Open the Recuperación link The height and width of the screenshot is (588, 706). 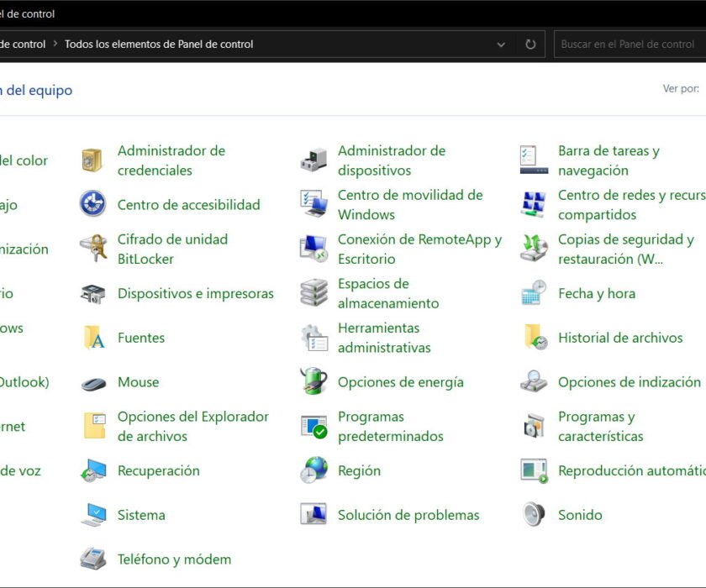(159, 470)
